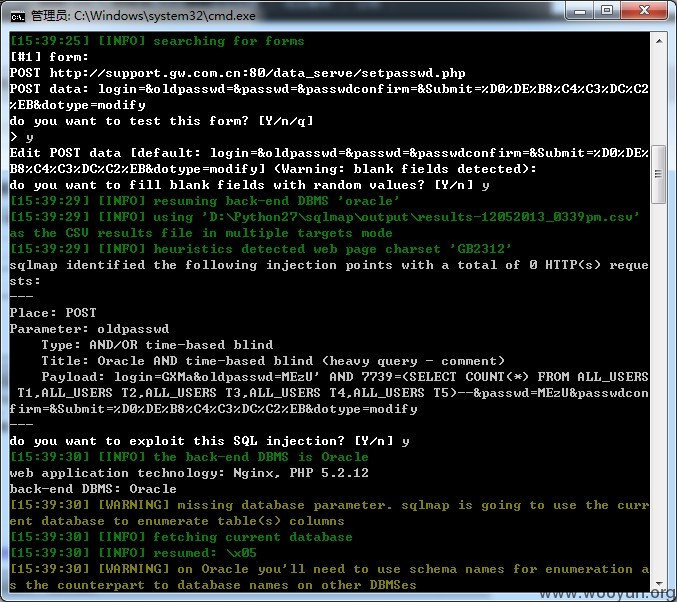Viewport: 677px width, 602px height.
Task: Click the 'back-end DBMS: Oracle' line
Action: [93, 488]
